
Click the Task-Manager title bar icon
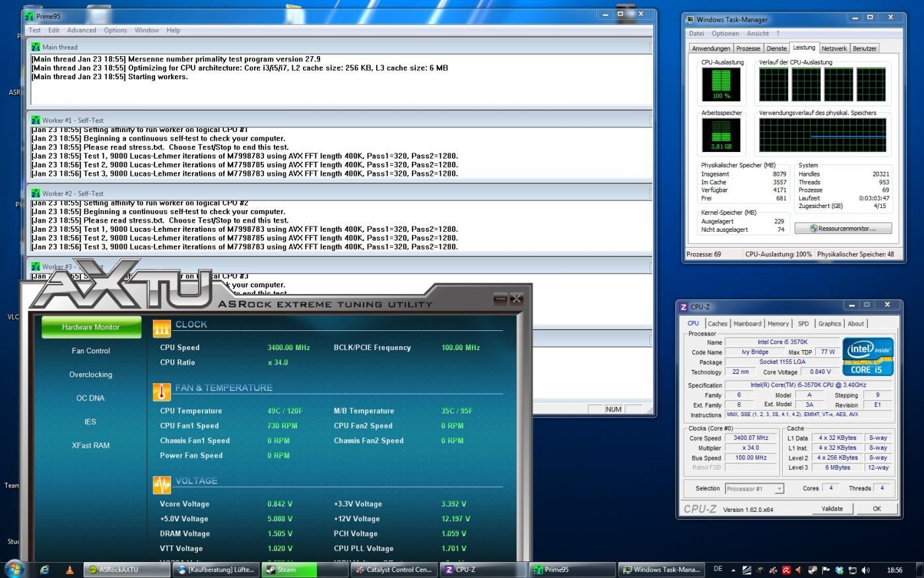point(690,19)
